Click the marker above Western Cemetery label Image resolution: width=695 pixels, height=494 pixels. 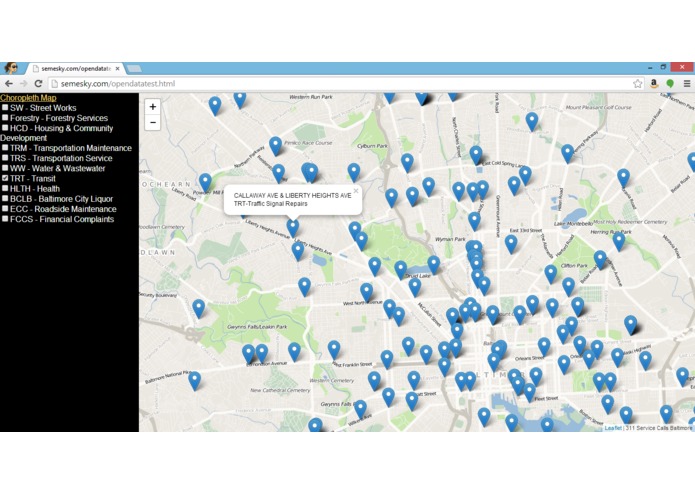click(334, 350)
